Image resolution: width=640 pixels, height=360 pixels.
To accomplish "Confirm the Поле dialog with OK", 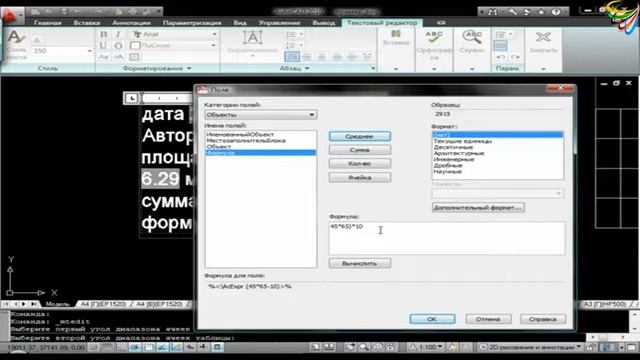I will [x=432, y=319].
